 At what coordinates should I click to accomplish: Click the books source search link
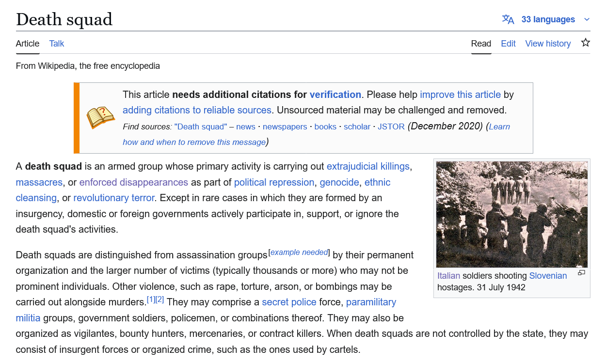pyautogui.click(x=325, y=127)
